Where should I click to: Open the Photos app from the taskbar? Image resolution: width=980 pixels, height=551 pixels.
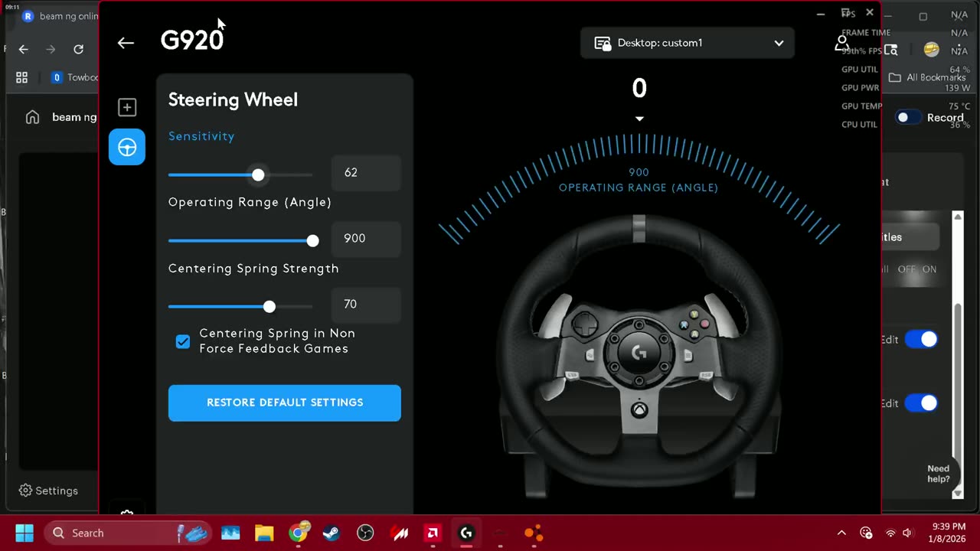pos(230,533)
